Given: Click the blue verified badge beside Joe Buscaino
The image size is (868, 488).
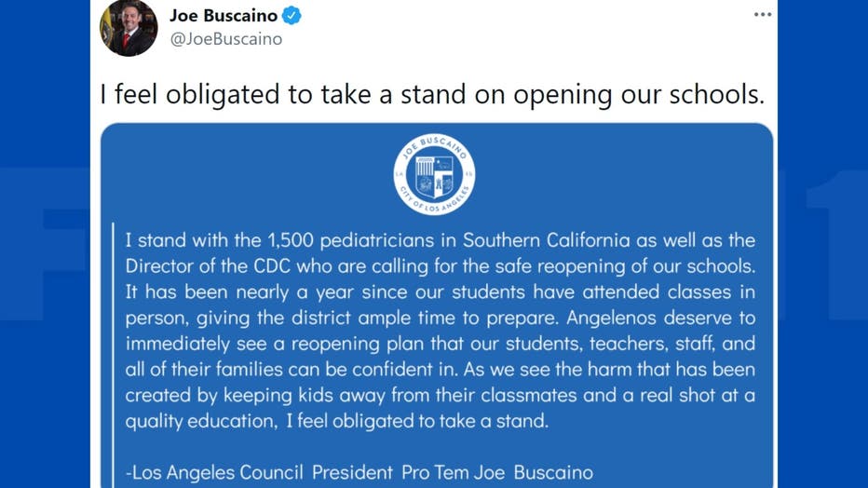Looking at the screenshot, I should [x=292, y=16].
